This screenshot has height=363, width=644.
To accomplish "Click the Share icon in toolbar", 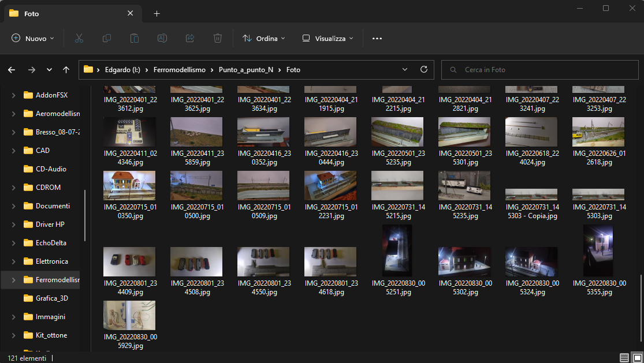I will pyautogui.click(x=190, y=39).
